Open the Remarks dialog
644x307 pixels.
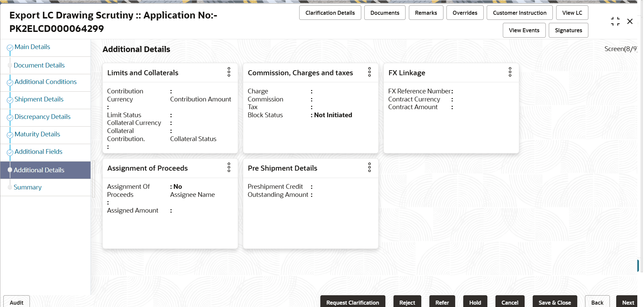[x=426, y=12]
